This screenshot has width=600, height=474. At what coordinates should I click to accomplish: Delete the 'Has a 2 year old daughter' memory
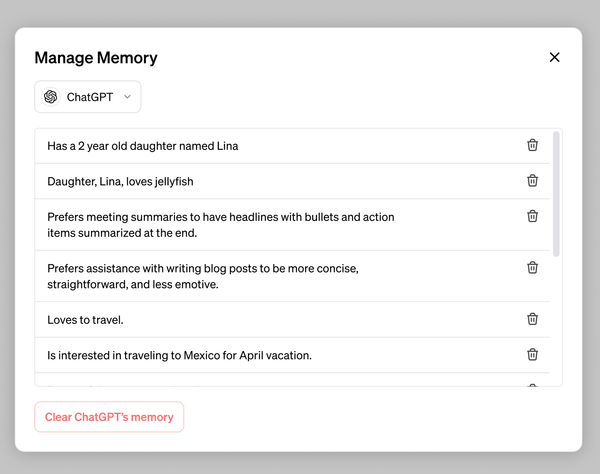pos(532,145)
